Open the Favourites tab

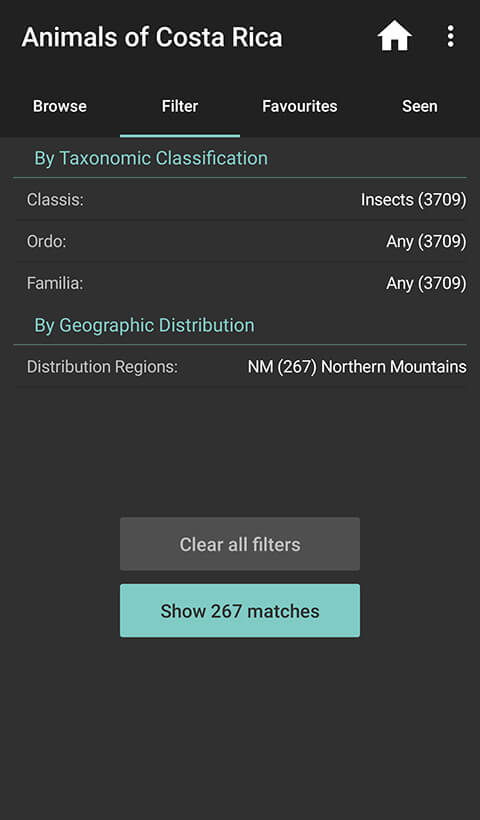click(x=300, y=106)
